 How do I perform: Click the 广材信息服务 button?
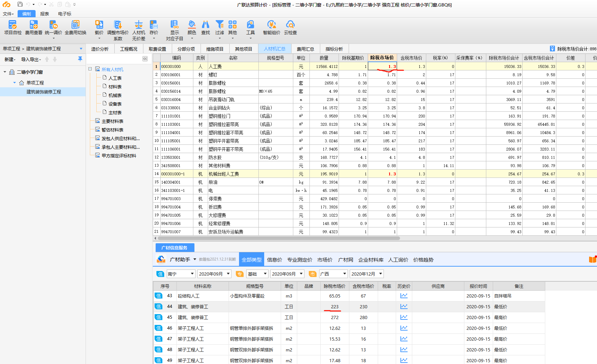[x=175, y=248]
